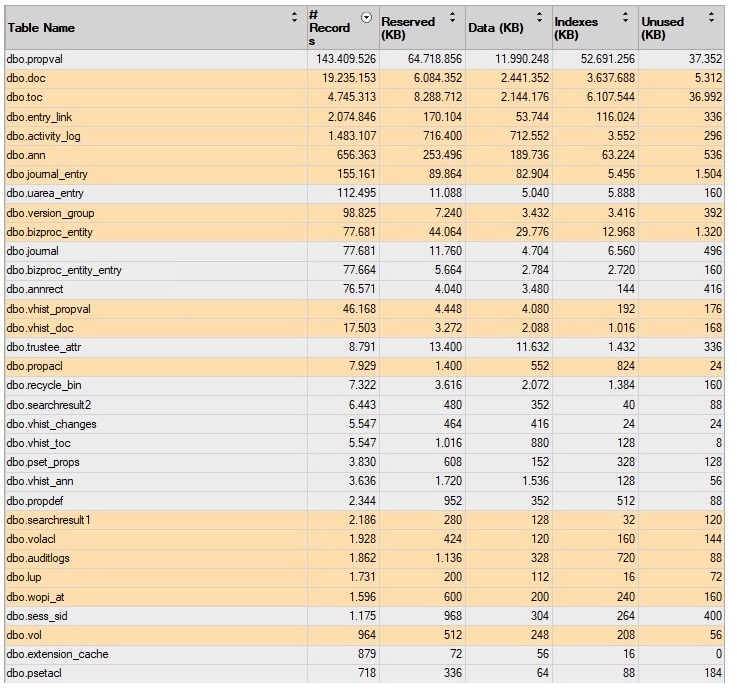Click sort arrows on Unused (KB) column
737x690 pixels.
(x=711, y=17)
